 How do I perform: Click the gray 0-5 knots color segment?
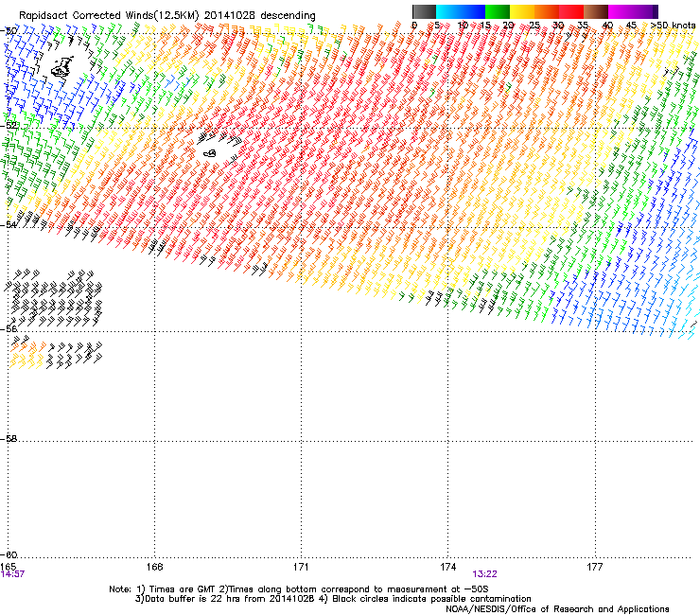424,11
